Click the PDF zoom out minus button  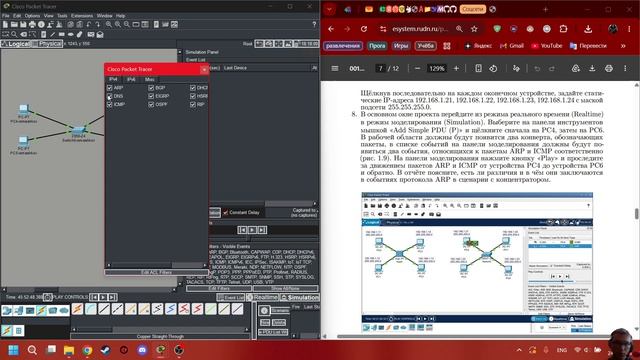pos(417,69)
